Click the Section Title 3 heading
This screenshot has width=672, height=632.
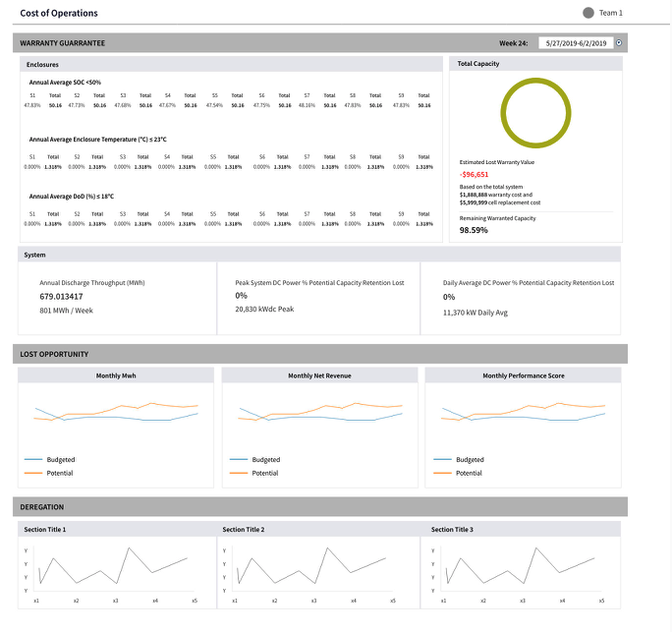[452, 530]
